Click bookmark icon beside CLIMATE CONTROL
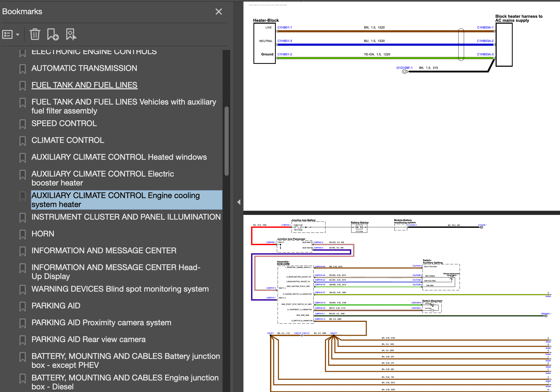This screenshot has height=392, width=560. tap(23, 141)
